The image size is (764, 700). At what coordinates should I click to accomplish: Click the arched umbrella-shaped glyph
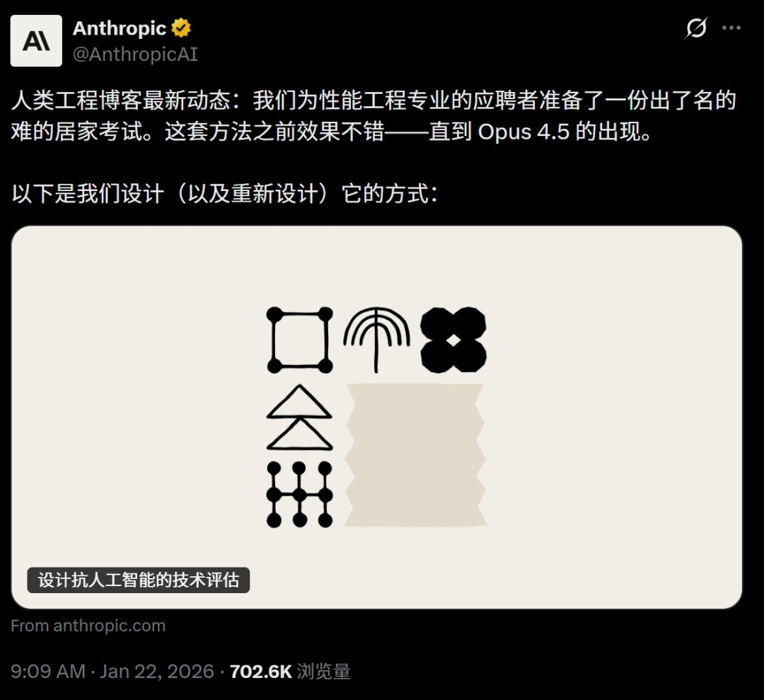376,340
